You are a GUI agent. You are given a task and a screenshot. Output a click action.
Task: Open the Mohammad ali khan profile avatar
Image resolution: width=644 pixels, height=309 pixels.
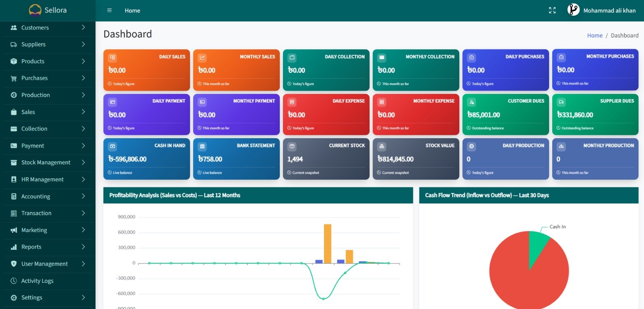coord(573,10)
